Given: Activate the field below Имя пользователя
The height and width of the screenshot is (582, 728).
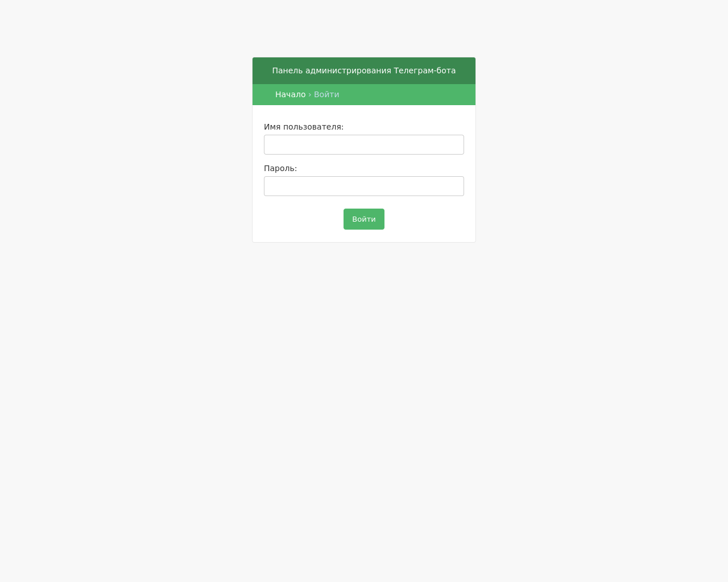Looking at the screenshot, I should [364, 144].
